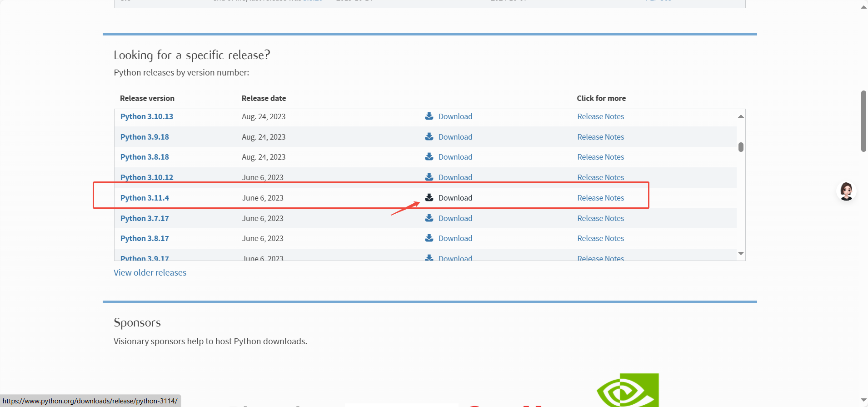Click the June 6, 2023 date of Python 3.7.17
Viewport: 868px width, 407px height.
click(263, 218)
